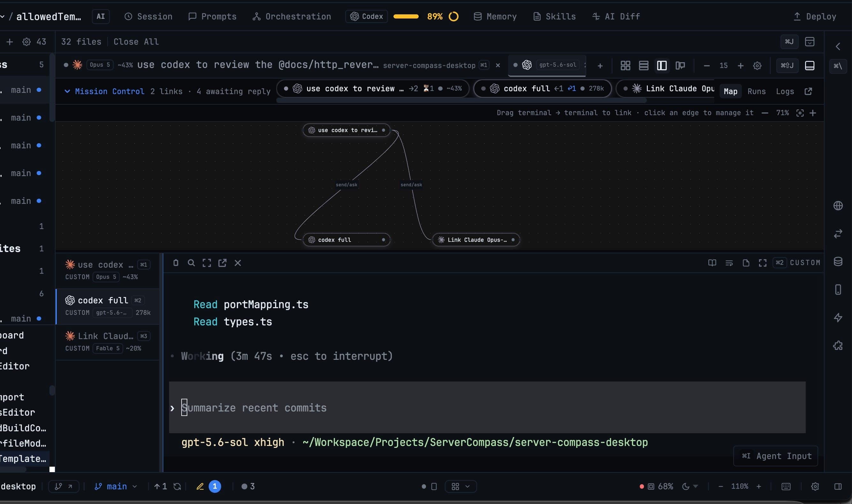
Task: Open the AI Diff panel
Action: 616,16
